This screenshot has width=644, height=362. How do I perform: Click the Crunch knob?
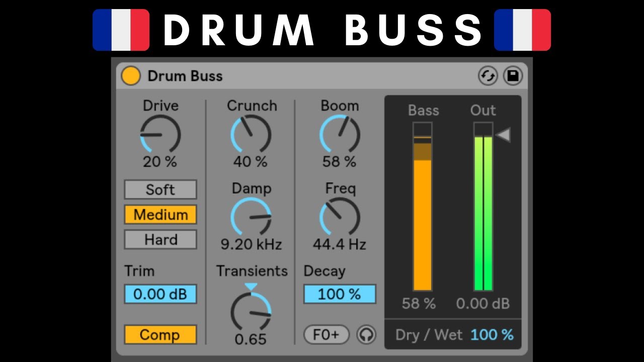pyautogui.click(x=251, y=134)
